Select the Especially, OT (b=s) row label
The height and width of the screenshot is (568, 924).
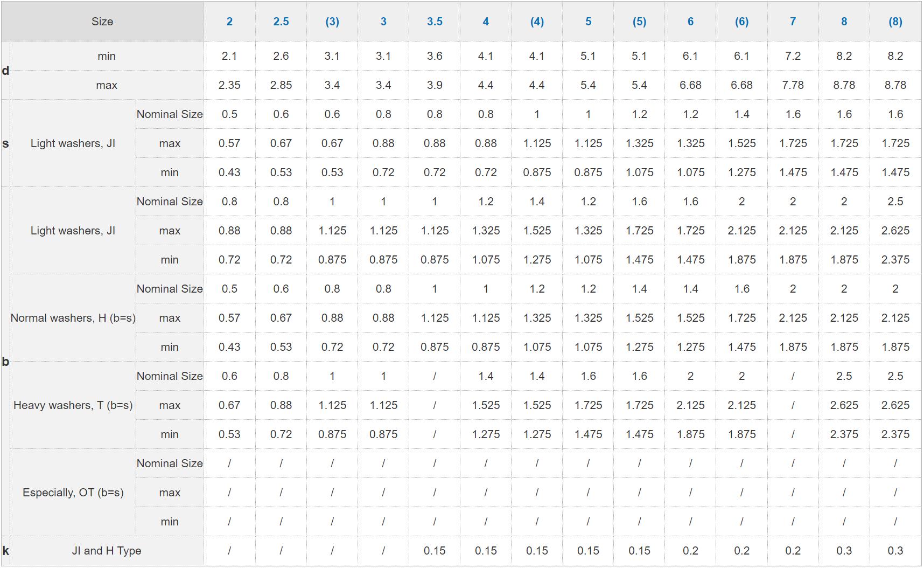pyautogui.click(x=73, y=493)
